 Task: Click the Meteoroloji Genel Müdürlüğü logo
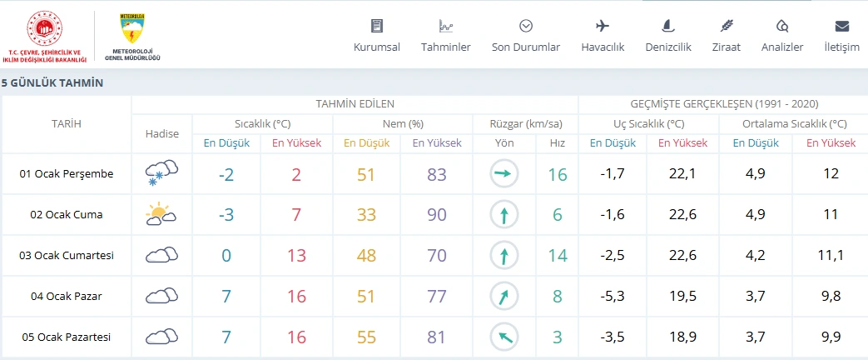coord(132,37)
